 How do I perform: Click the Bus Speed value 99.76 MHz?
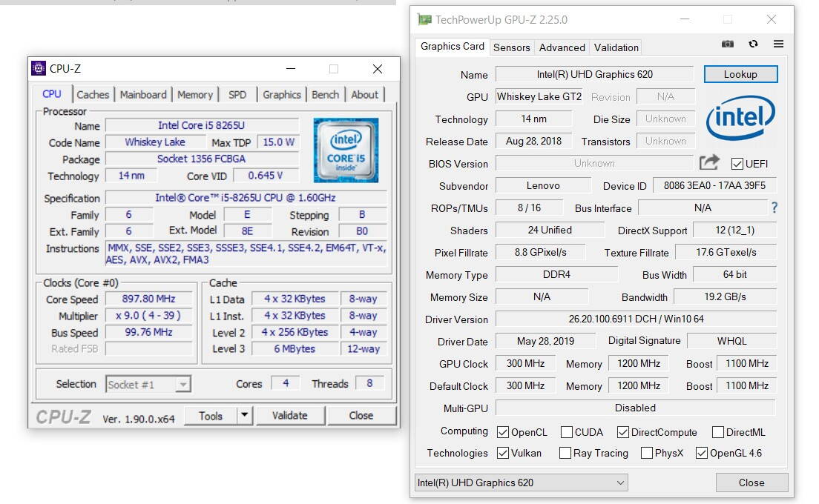click(149, 332)
